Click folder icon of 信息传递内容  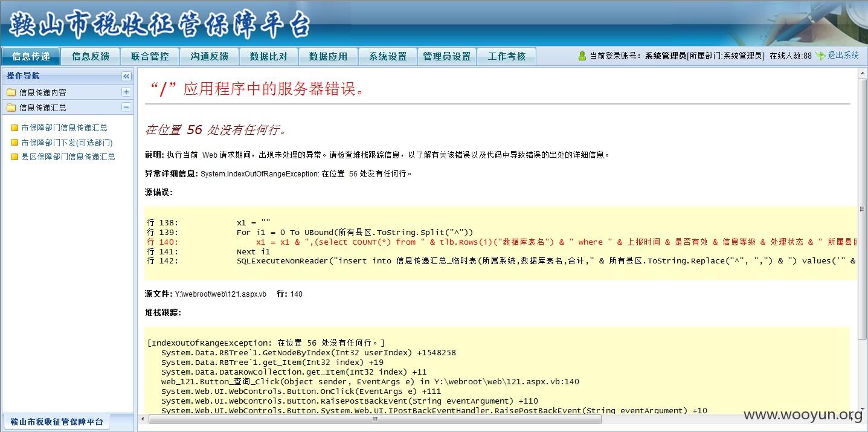[x=11, y=92]
